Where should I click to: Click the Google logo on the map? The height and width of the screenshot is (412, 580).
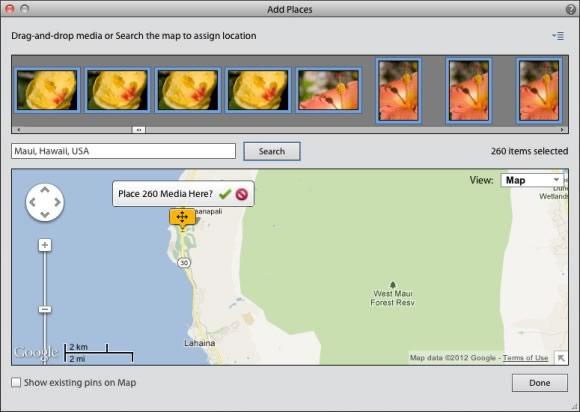tap(36, 352)
